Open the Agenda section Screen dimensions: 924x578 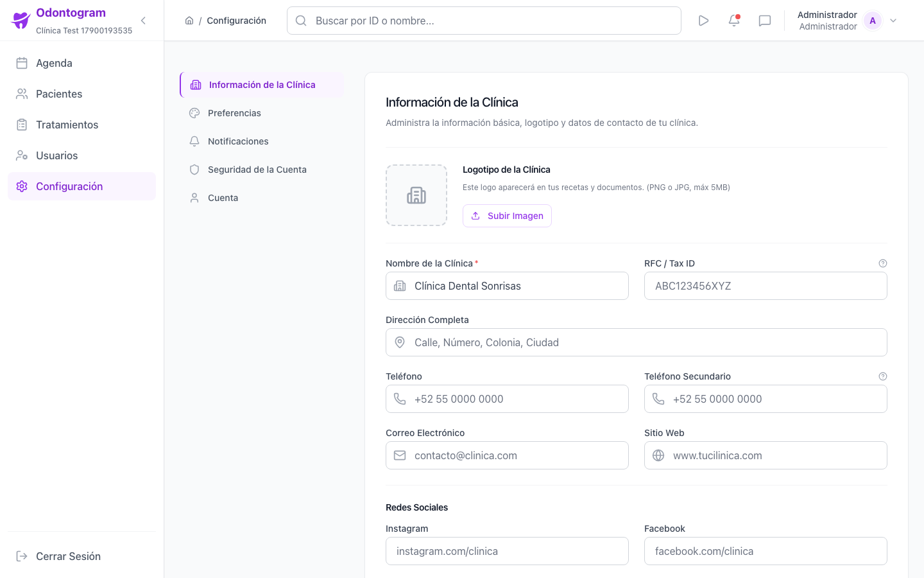[x=81, y=63]
